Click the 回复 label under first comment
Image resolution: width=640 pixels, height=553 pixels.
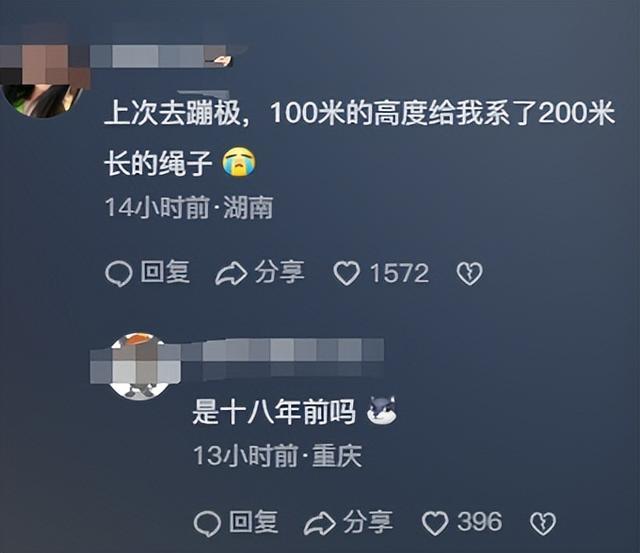[x=165, y=272]
